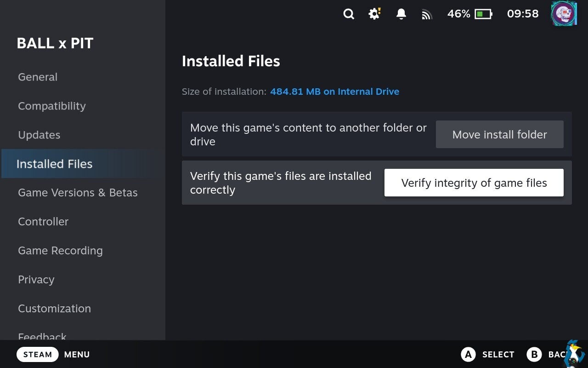Click the MENU label beside STEAM
This screenshot has height=368, width=588.
click(x=77, y=354)
